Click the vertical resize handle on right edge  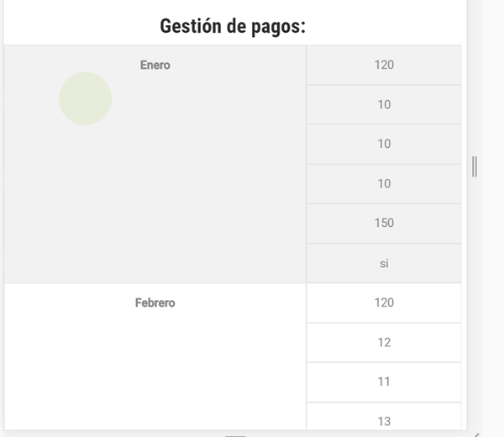point(475,166)
